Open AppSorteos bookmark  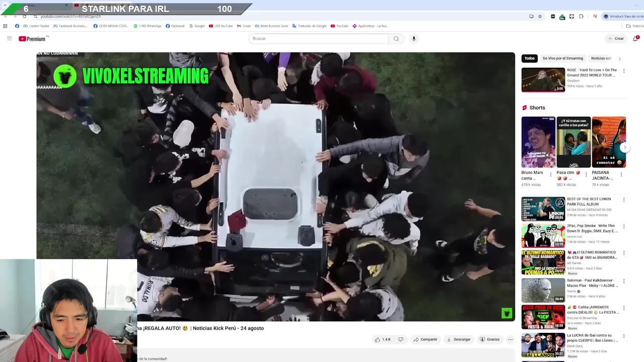pyautogui.click(x=370, y=26)
